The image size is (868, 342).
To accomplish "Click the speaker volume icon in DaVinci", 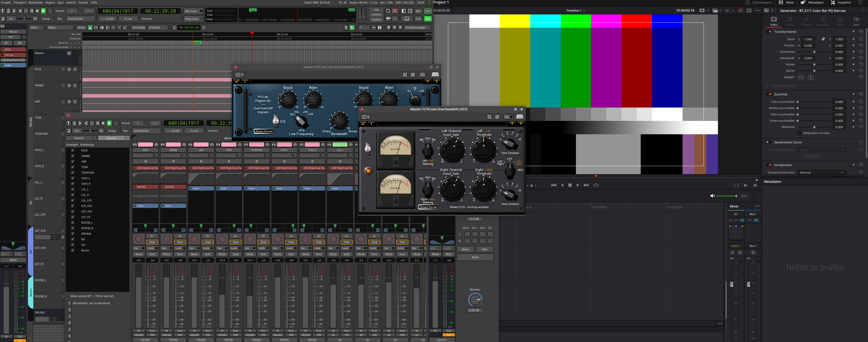I will point(712,196).
